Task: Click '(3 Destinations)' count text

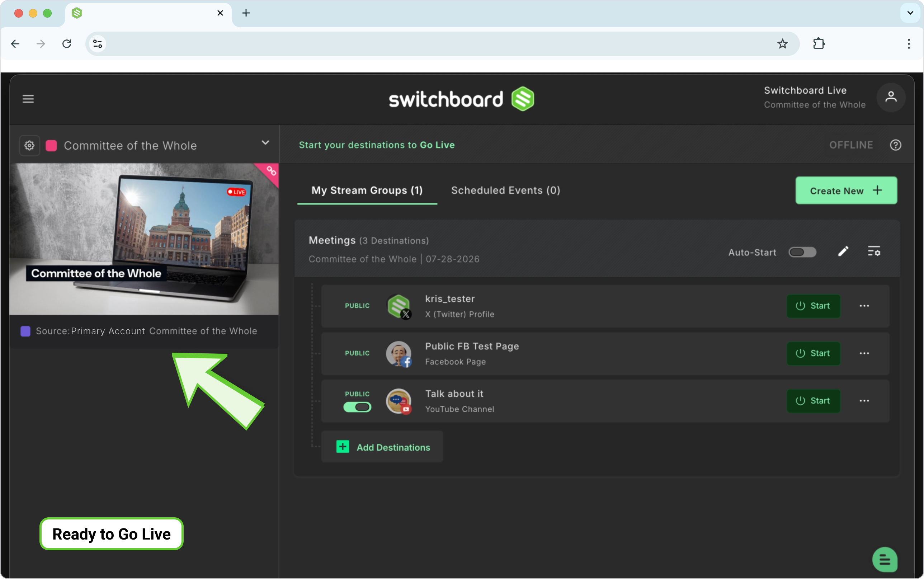Action: tap(394, 241)
